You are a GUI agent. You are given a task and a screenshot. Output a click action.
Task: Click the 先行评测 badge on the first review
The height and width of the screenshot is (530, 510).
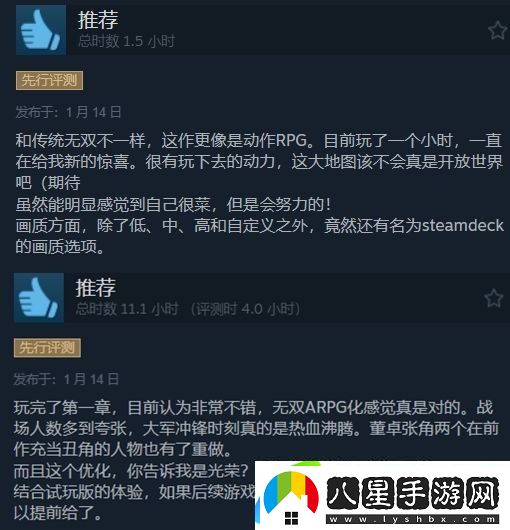(x=49, y=81)
